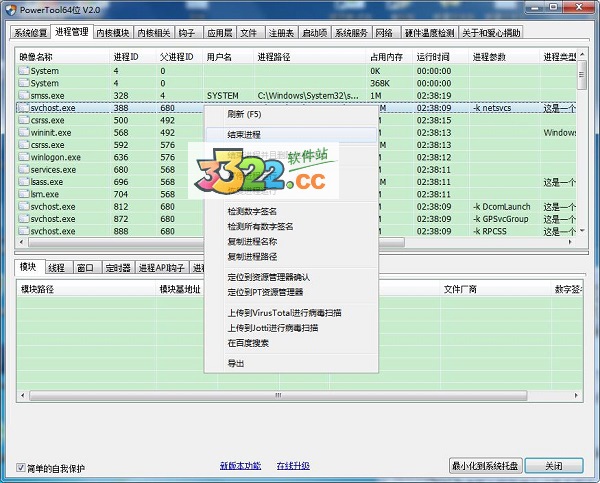Viewport: 600px width, 483px height.
Task: Click the icon next to services.exe
Action: (24, 169)
